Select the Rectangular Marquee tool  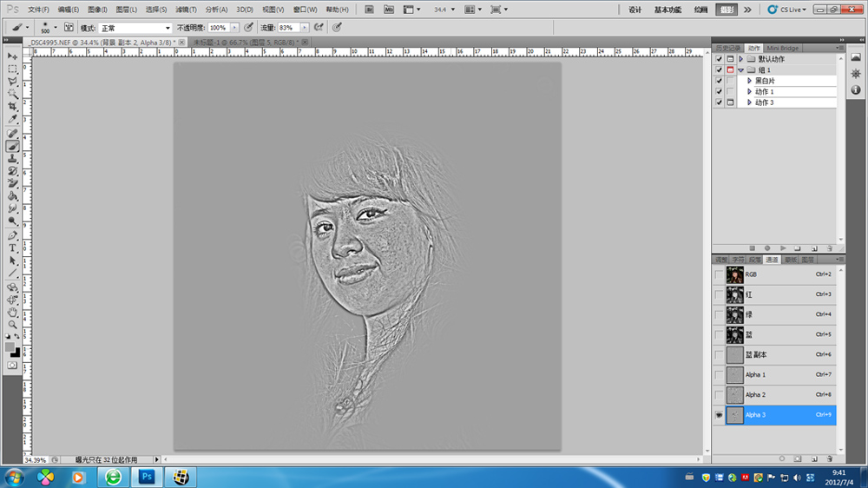(13, 69)
